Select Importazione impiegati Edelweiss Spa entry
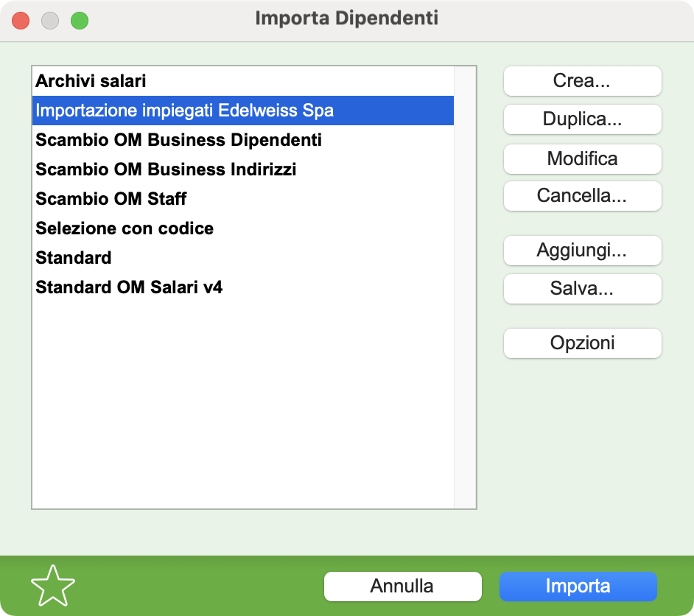Viewport: 694px width, 616px height. (243, 111)
